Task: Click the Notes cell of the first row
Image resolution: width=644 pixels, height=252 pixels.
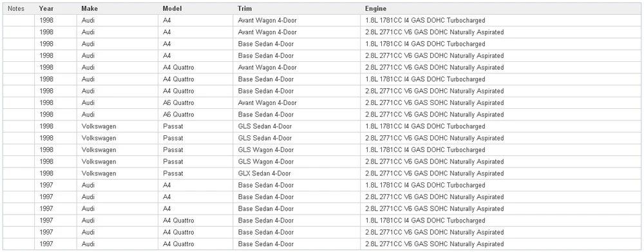Action: coord(19,21)
